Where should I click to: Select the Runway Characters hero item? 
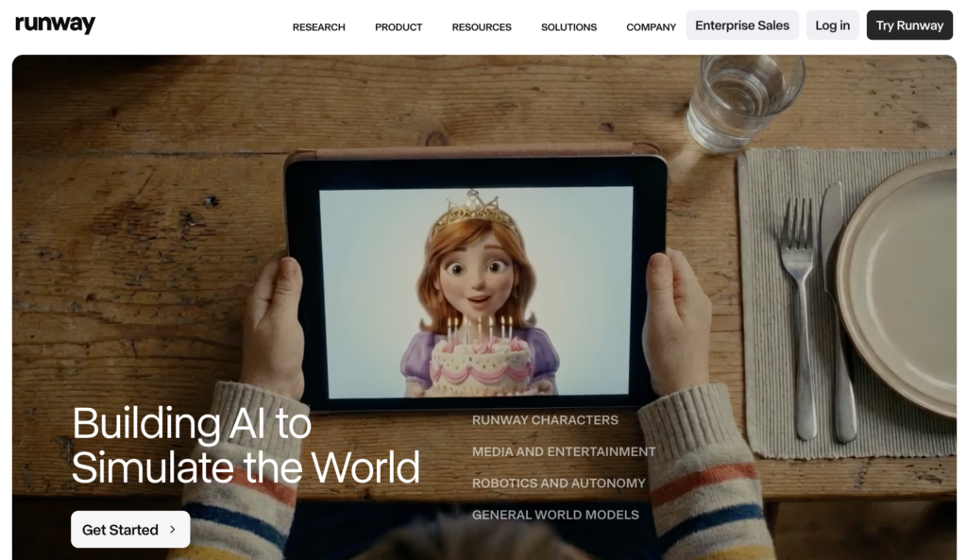[x=545, y=420]
